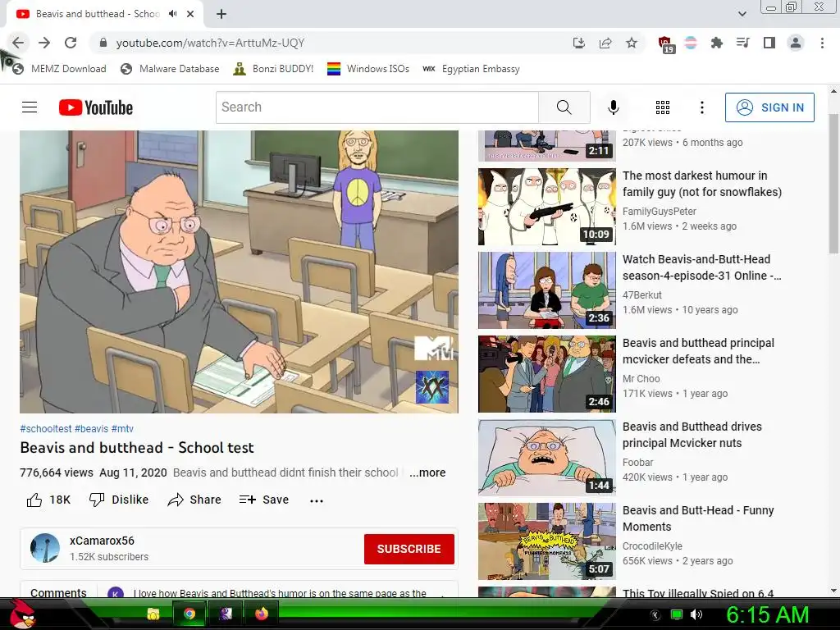
Task: Open the Egyptian Embassy bookmark
Action: pyautogui.click(x=472, y=69)
